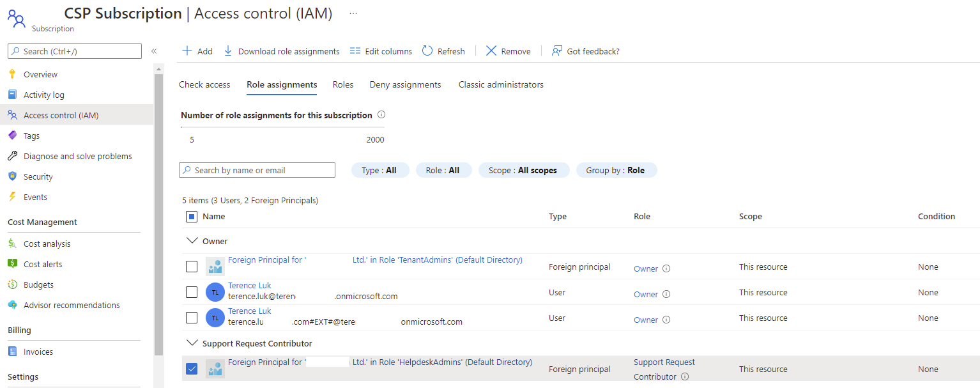
Task: Click the Tags icon in sidebar
Action: click(12, 136)
